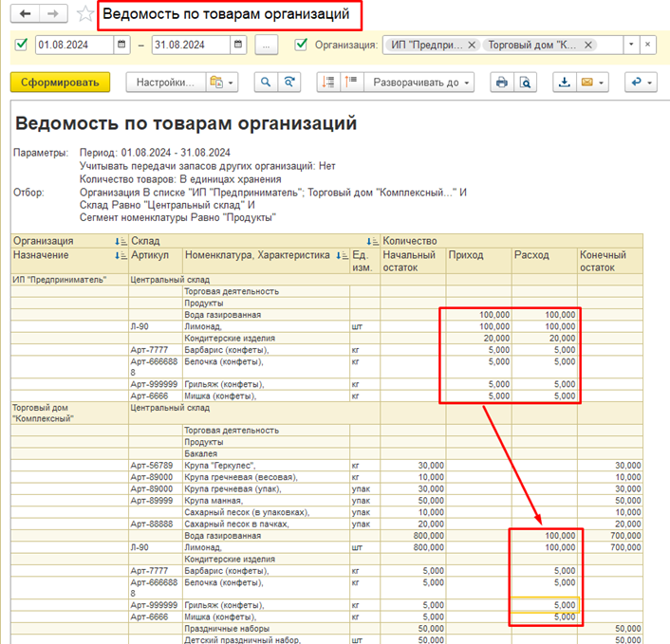
Task: Toggle the period filter checkbox
Action: pos(21,44)
